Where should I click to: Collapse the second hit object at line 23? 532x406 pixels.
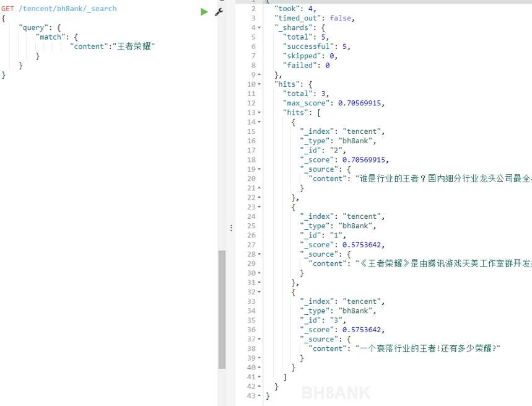point(259,207)
